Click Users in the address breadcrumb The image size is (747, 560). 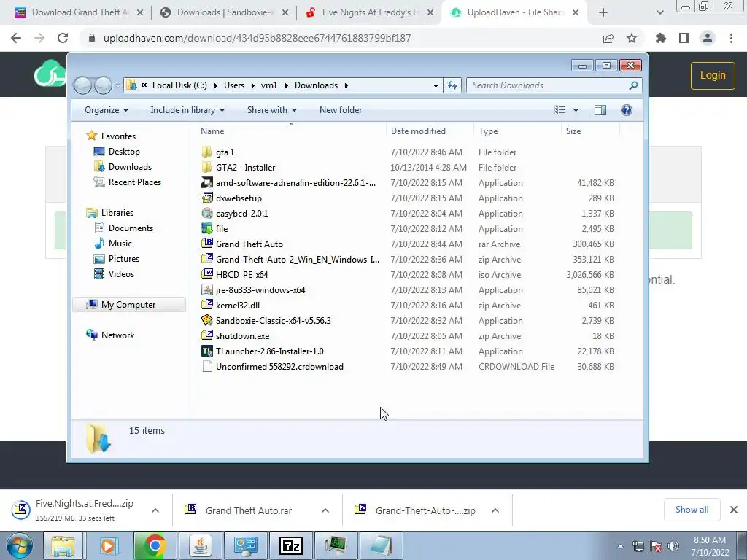tap(234, 85)
